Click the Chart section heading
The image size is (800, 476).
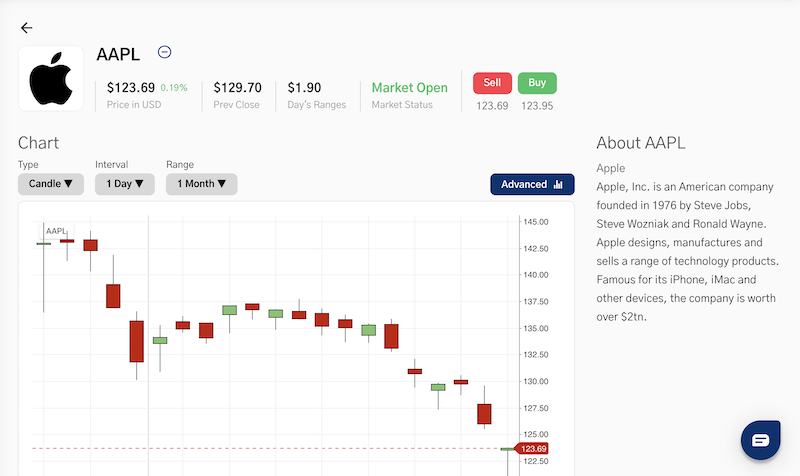(x=38, y=143)
